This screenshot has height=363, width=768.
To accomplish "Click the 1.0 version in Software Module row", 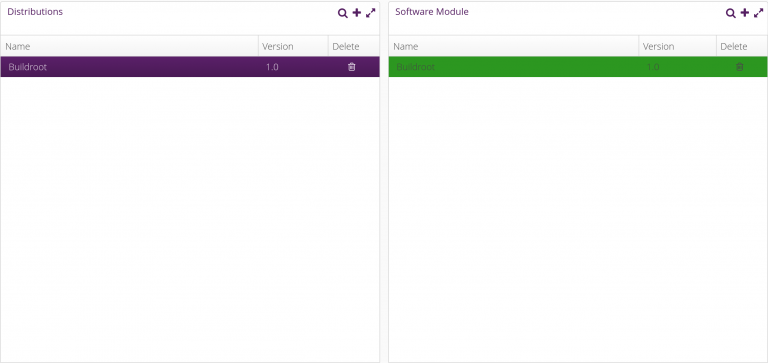I will click(653, 67).
